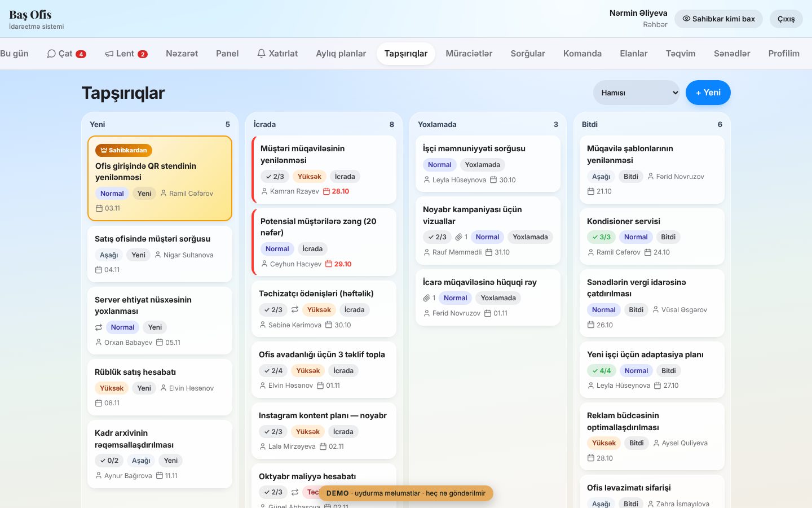
Task: Click the calendar icon beside date 27.10
Action: [x=657, y=386]
